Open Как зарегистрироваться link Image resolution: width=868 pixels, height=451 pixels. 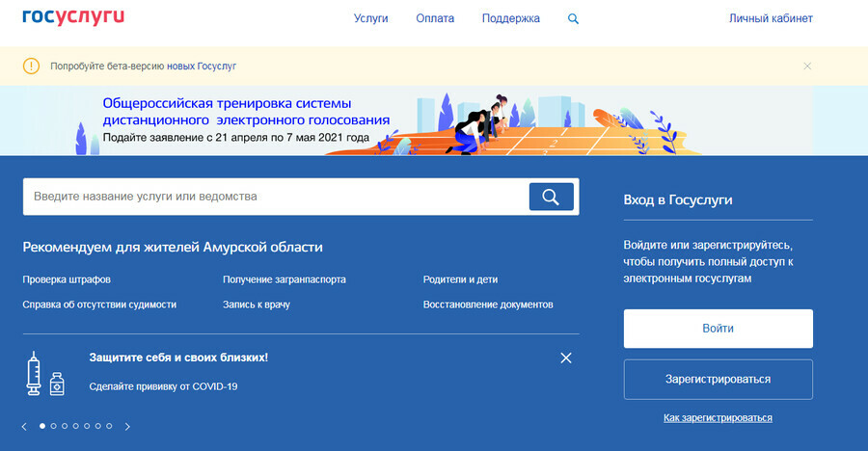click(718, 418)
